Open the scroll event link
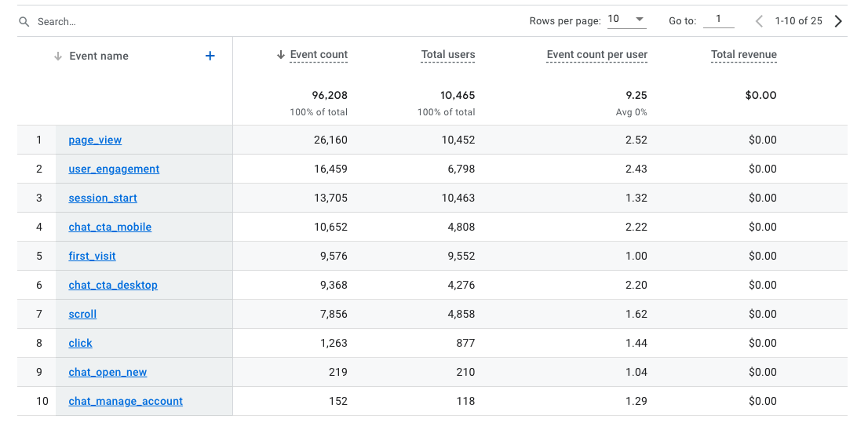 pyautogui.click(x=82, y=315)
